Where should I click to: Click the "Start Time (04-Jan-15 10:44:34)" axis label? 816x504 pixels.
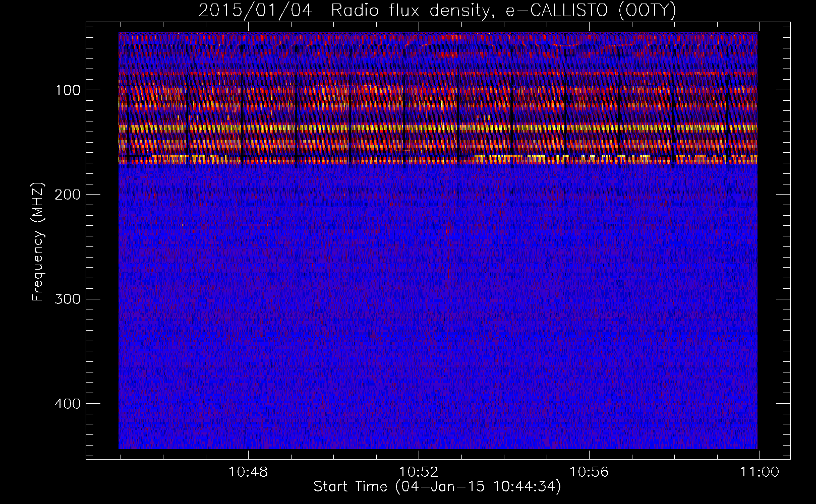click(437, 487)
